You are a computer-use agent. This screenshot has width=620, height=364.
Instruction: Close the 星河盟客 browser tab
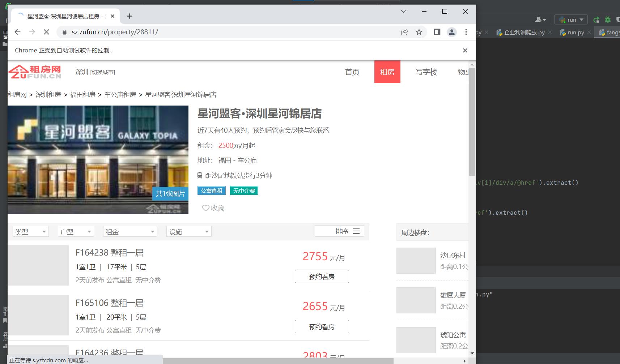coord(112,16)
